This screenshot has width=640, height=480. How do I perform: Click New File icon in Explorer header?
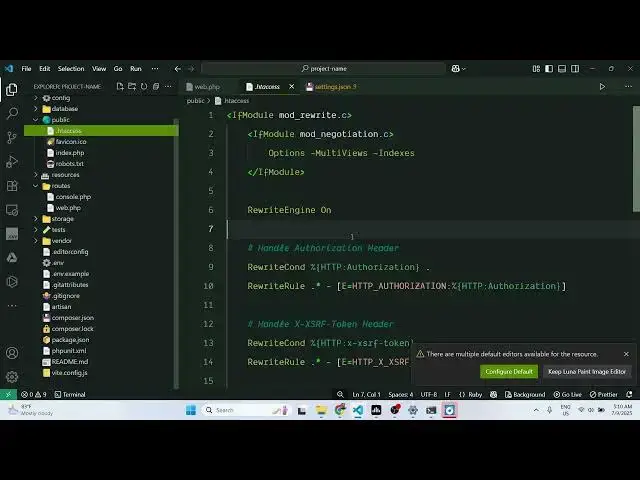(120, 87)
